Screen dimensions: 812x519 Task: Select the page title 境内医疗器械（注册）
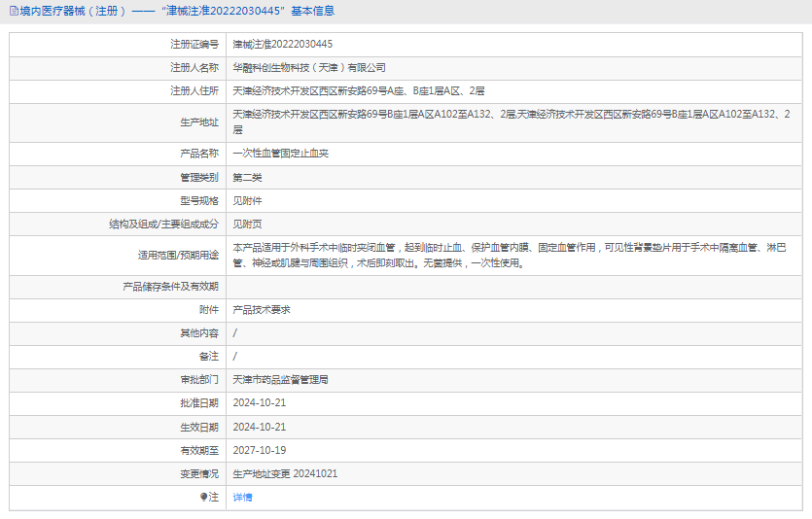coord(73,11)
